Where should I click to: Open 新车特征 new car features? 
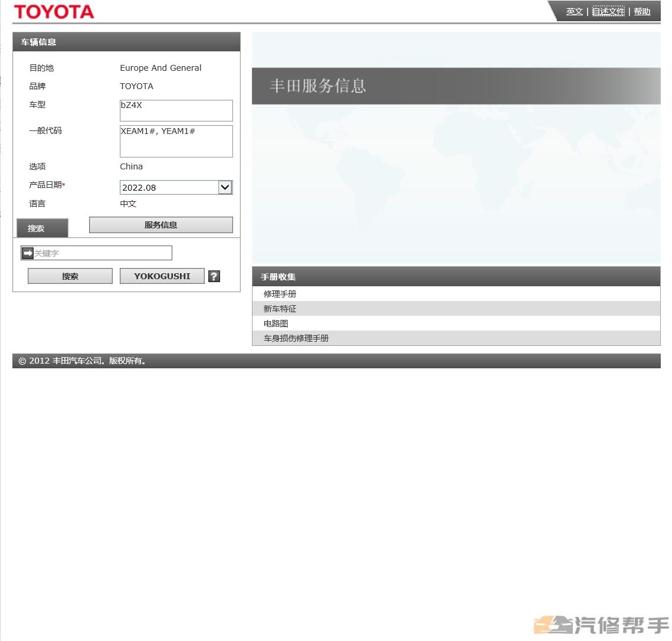coord(456,309)
